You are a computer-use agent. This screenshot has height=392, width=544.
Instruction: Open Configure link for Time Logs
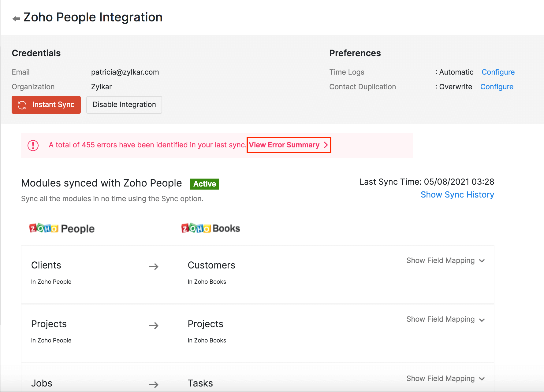[x=498, y=72]
